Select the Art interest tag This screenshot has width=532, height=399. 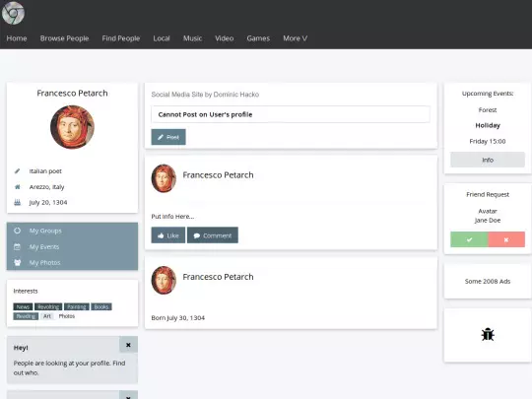point(47,316)
